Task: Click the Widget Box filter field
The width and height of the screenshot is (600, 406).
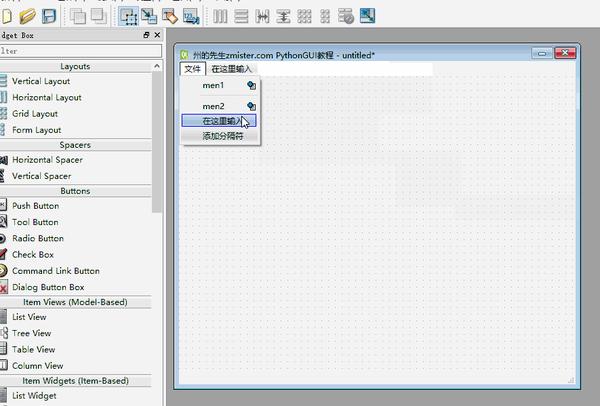Action: (x=81, y=51)
